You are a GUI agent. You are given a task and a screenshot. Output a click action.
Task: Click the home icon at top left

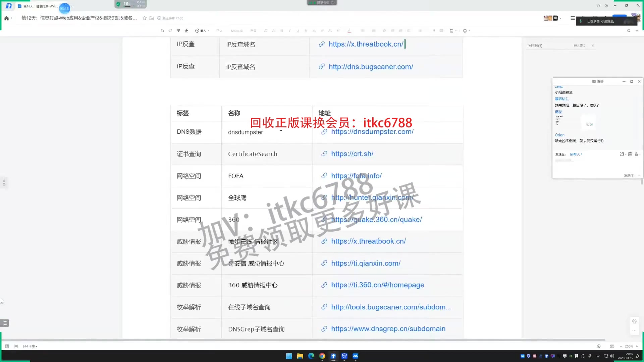pyautogui.click(x=6, y=18)
